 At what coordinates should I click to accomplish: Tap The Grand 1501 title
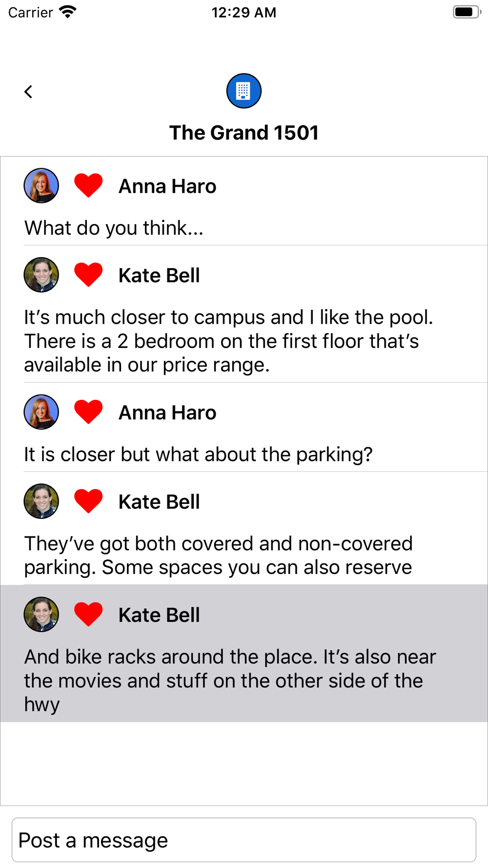click(244, 133)
